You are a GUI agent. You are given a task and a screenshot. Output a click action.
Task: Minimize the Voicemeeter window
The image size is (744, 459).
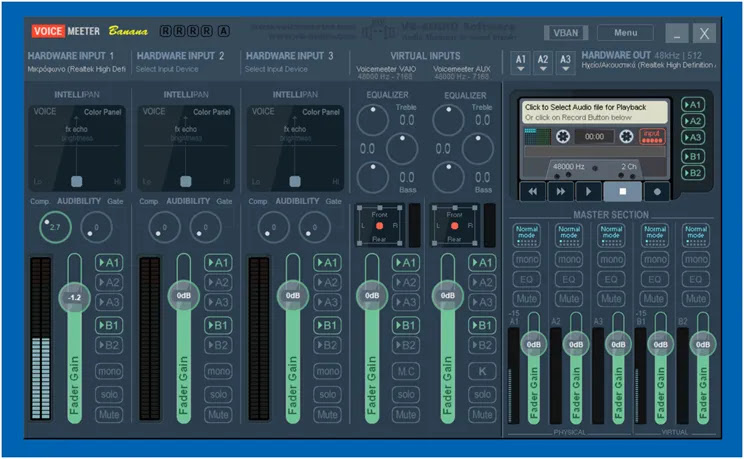677,33
